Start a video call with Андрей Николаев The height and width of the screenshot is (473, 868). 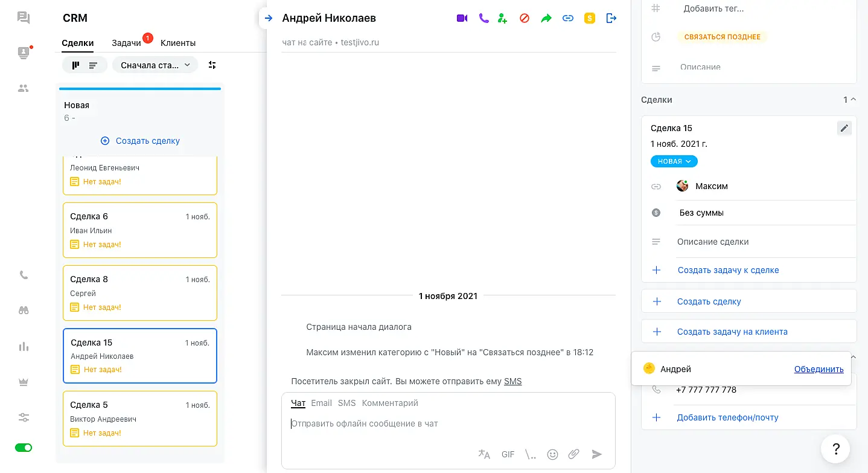[x=462, y=18]
